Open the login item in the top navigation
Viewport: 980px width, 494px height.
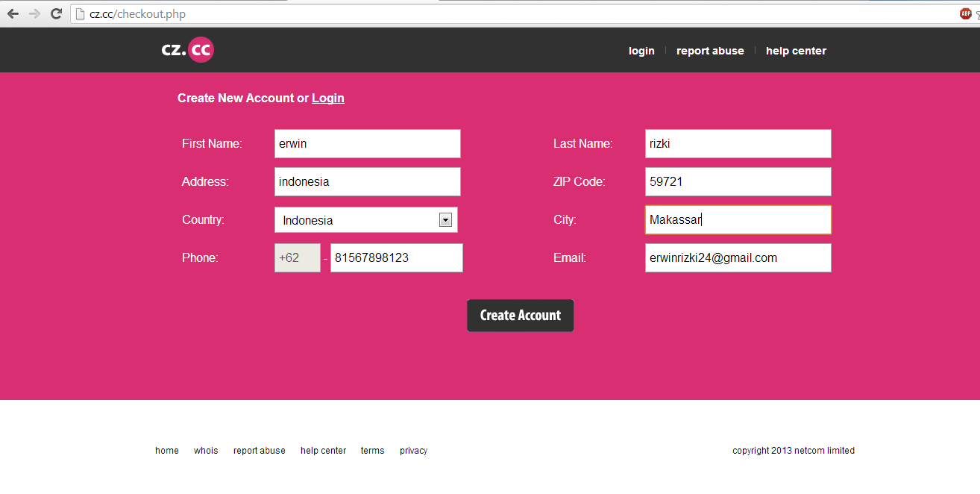tap(641, 50)
